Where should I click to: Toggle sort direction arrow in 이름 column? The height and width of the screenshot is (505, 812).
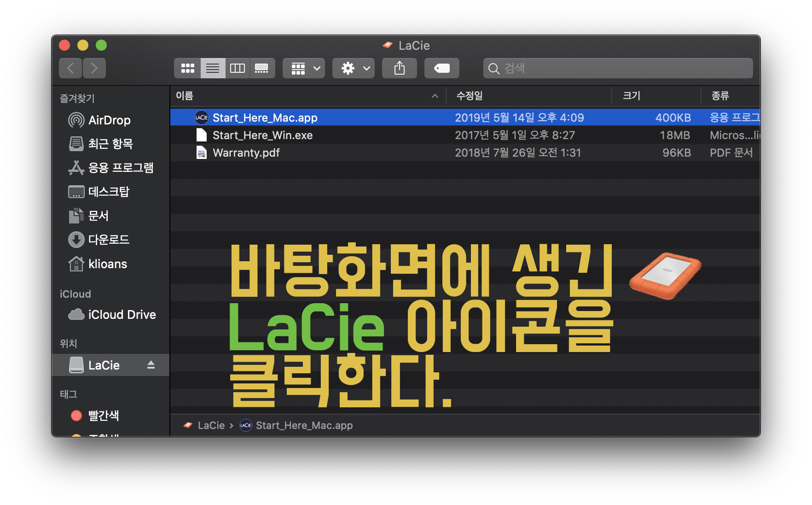[x=435, y=96]
